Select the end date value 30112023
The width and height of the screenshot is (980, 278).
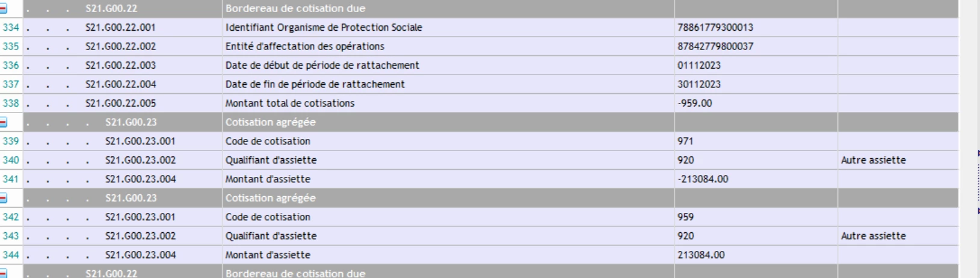[x=698, y=84]
